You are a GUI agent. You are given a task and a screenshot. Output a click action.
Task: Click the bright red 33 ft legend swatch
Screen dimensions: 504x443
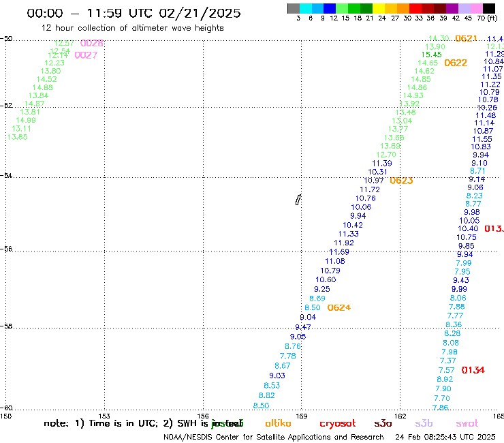coord(415,9)
